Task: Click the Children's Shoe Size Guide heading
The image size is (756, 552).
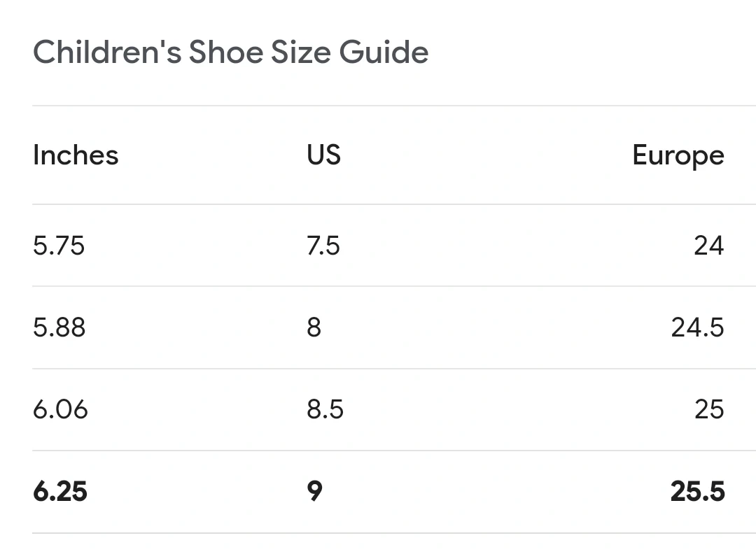Action: pyautogui.click(x=230, y=52)
